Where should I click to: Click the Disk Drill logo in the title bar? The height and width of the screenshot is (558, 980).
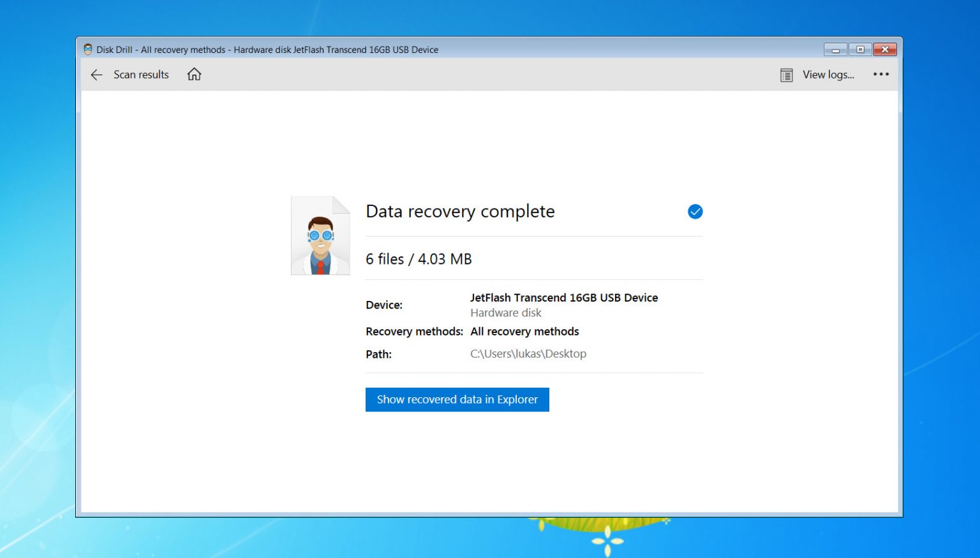(x=87, y=49)
